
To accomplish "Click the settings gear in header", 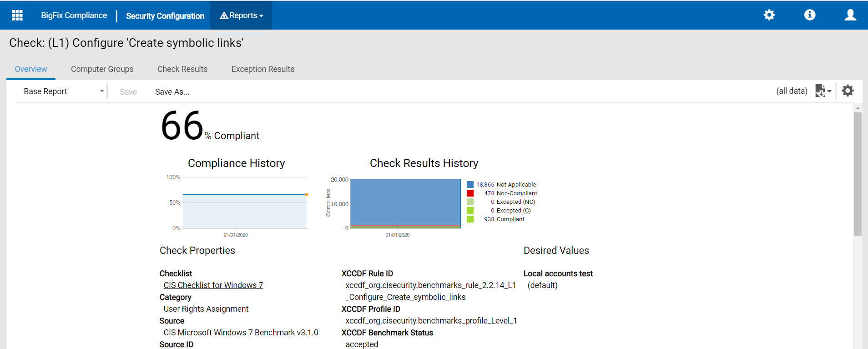I will pyautogui.click(x=769, y=15).
